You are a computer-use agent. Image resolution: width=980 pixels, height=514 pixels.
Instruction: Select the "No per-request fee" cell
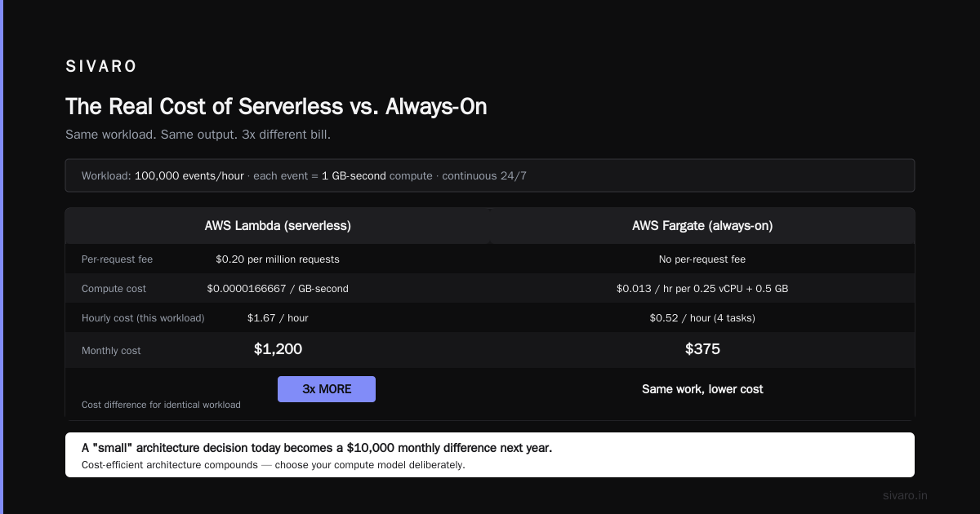pyautogui.click(x=702, y=259)
